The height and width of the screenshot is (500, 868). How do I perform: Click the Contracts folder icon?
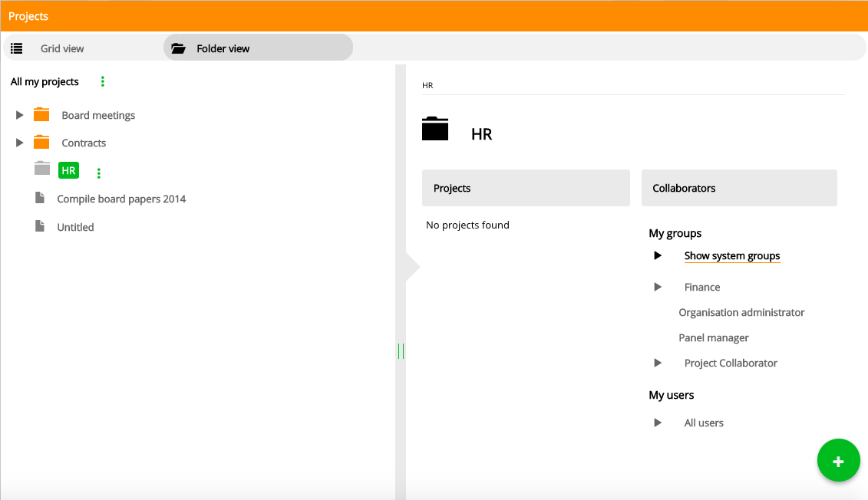(x=41, y=143)
